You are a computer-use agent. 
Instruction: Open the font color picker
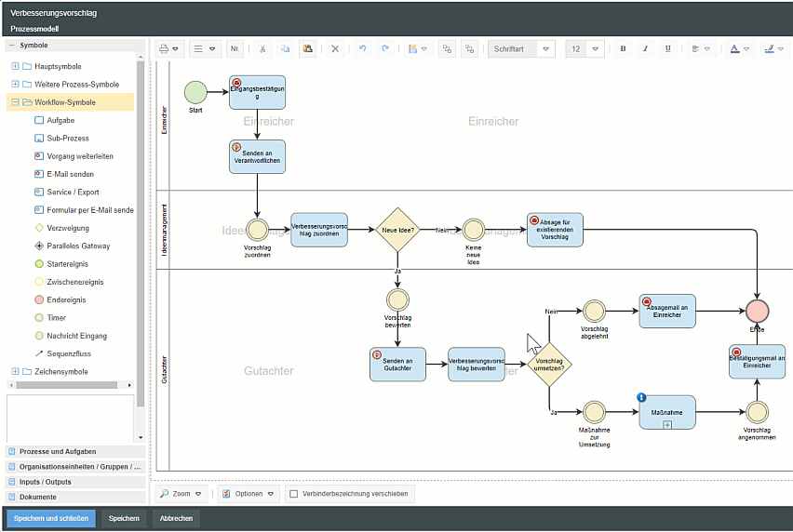point(740,48)
